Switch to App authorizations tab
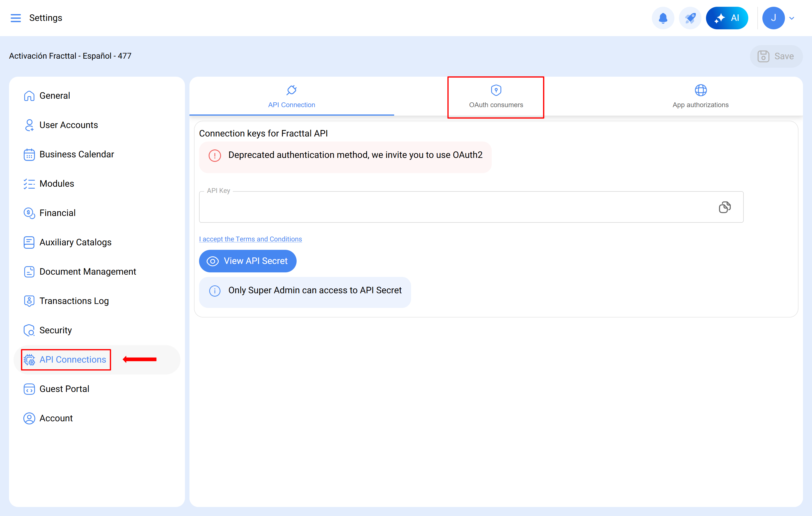The width and height of the screenshot is (812, 516). (x=700, y=97)
